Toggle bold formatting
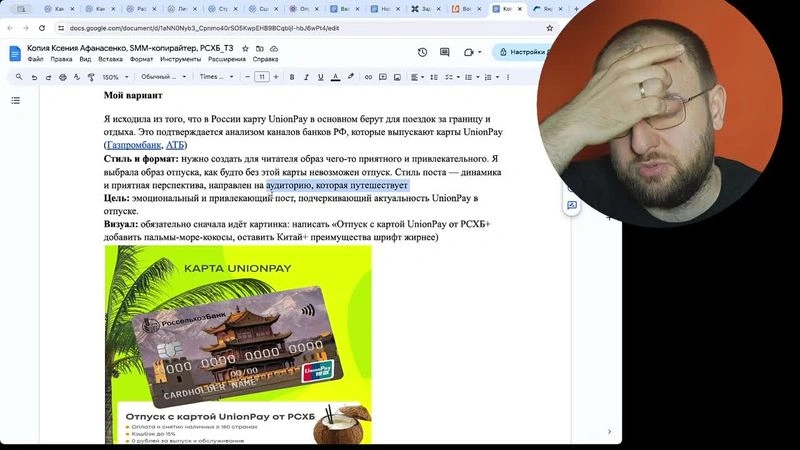Viewport: 800px width, 450px height. 292,77
